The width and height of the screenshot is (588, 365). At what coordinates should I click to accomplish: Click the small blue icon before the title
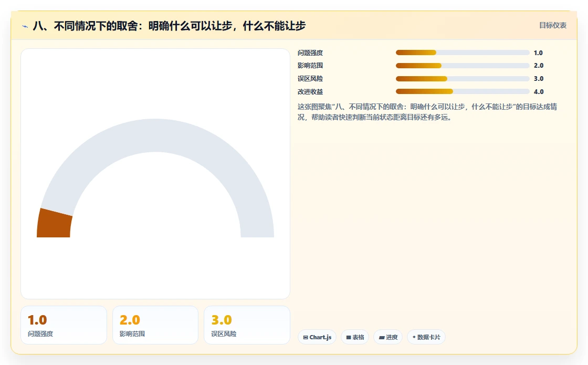click(25, 26)
